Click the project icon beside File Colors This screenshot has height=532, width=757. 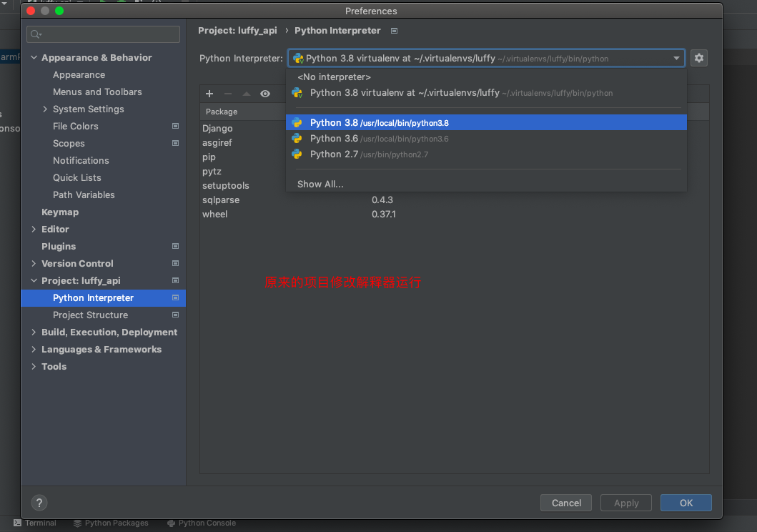pyautogui.click(x=175, y=126)
